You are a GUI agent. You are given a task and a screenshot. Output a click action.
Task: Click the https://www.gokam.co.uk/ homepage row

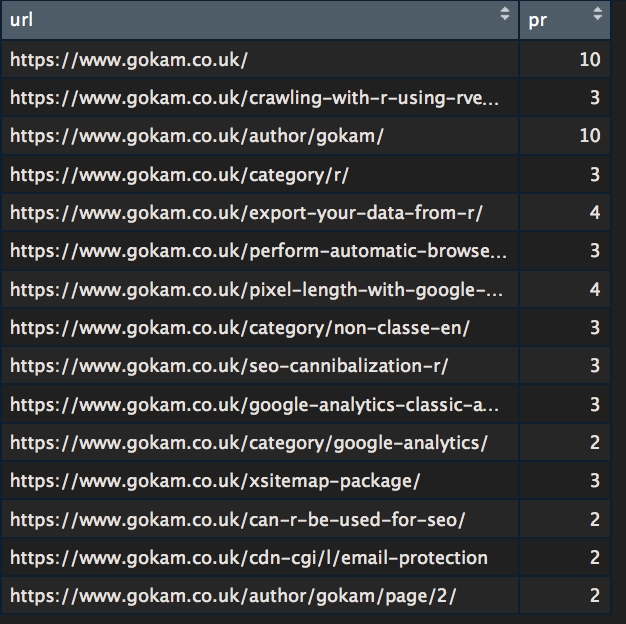[x=128, y=60]
